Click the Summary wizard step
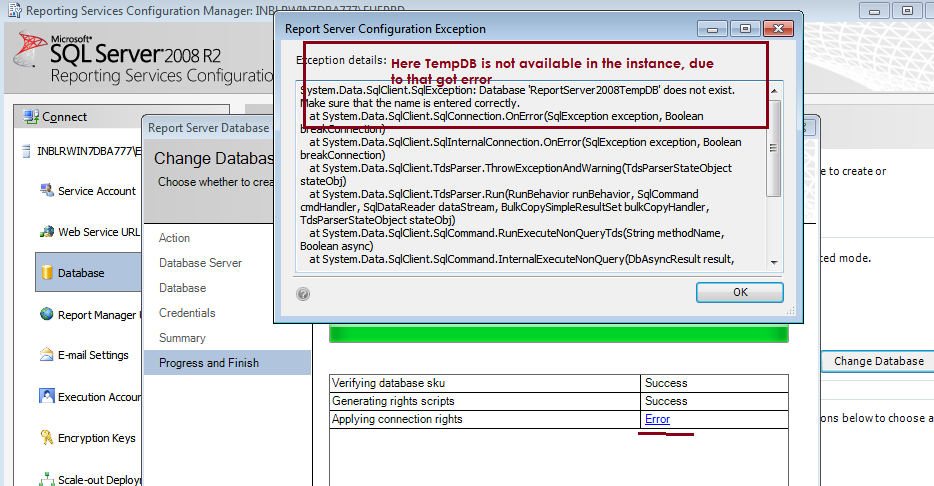Viewport: 934px width, 486px height. (182, 338)
